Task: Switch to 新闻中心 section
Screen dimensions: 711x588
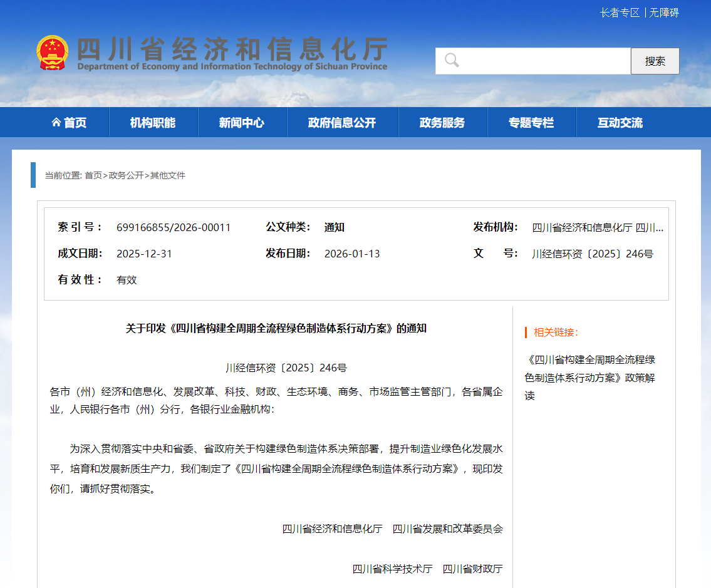Action: pos(242,121)
